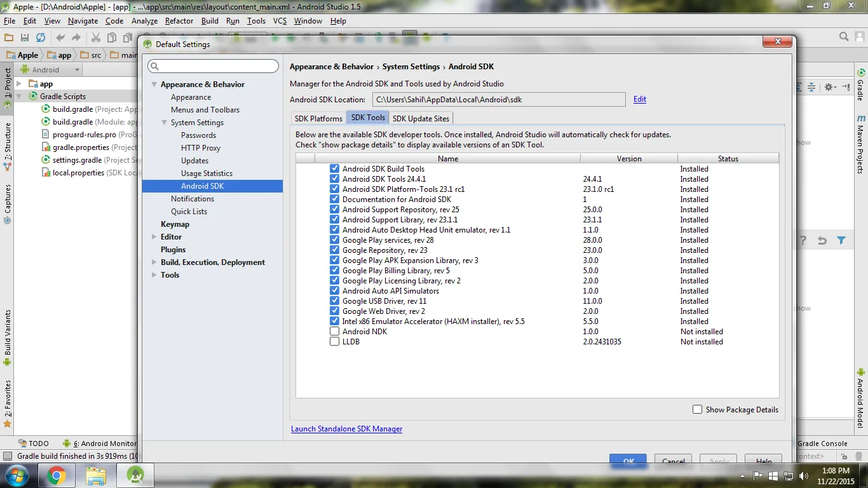Open the Maven Projects tool window
Viewport: 868px width, 488px height.
(861, 144)
